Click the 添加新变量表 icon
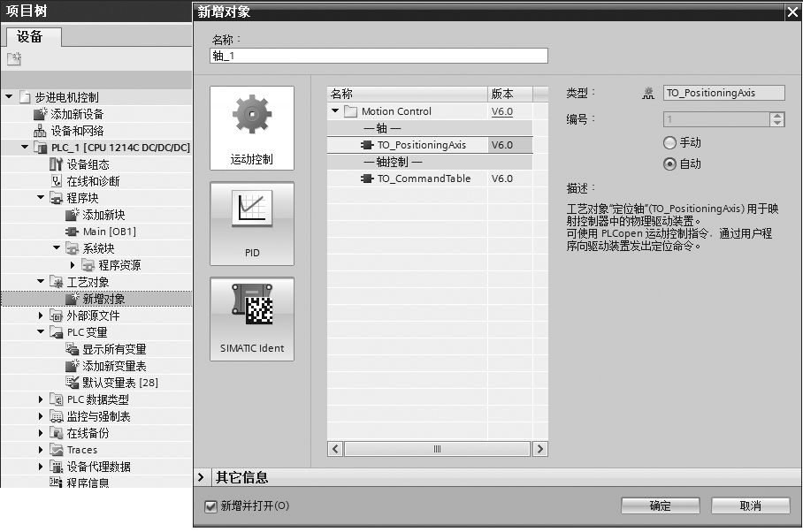The height and width of the screenshot is (532, 803). click(73, 366)
